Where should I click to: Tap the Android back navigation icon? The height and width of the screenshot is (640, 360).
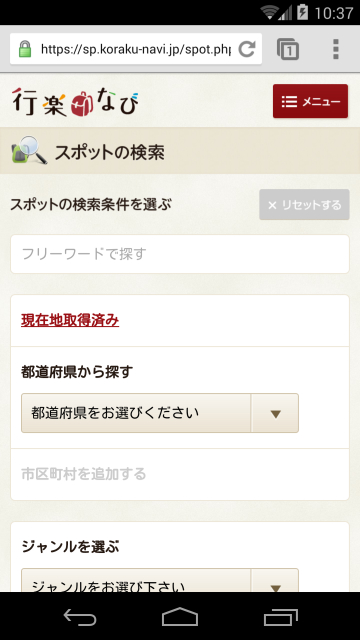80,616
